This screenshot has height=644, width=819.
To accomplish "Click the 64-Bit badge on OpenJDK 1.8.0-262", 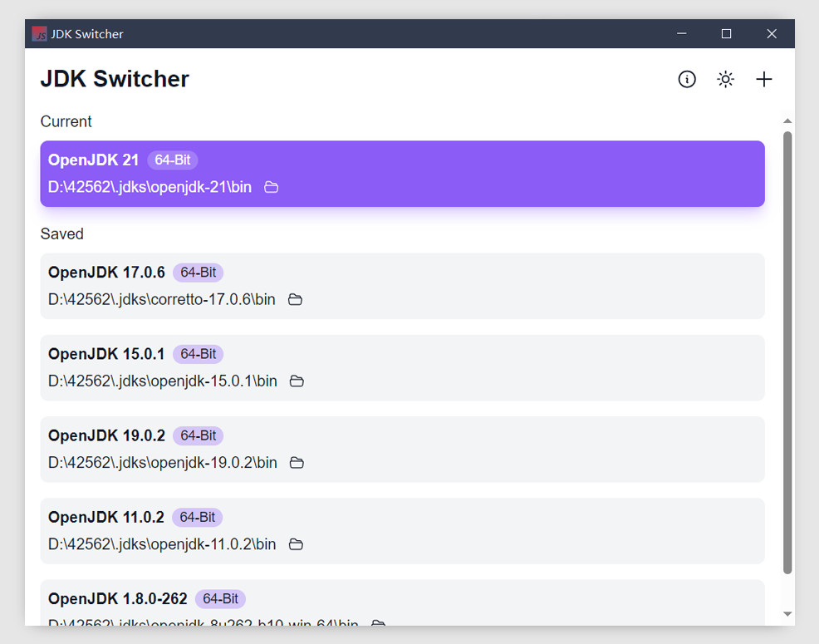I will click(220, 598).
